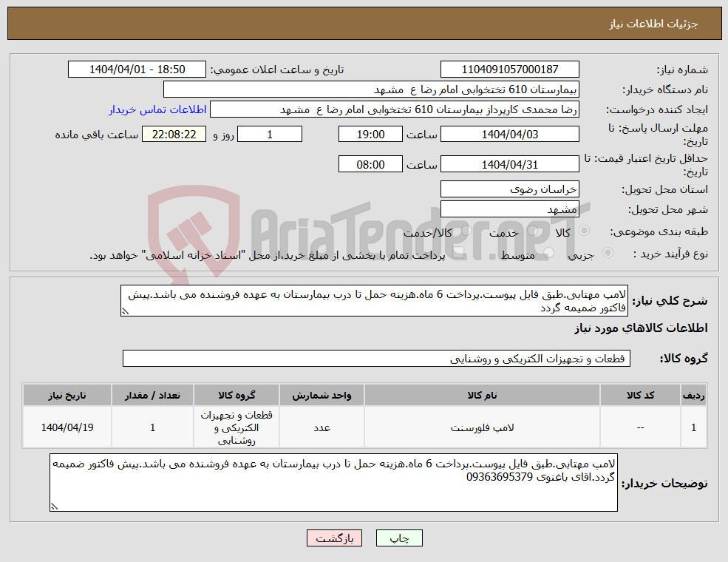This screenshot has height=562, width=728.
Task: Click the requester رضا محمدی field
Action: pyautogui.click(x=395, y=109)
